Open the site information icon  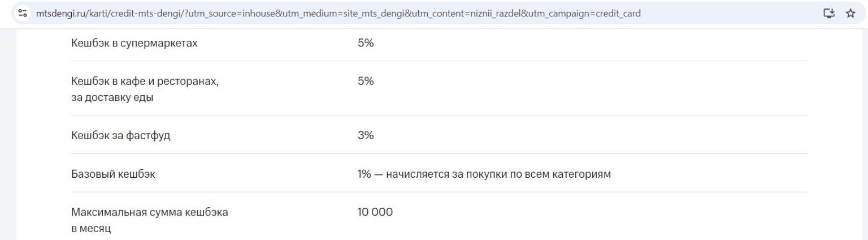pyautogui.click(x=23, y=13)
